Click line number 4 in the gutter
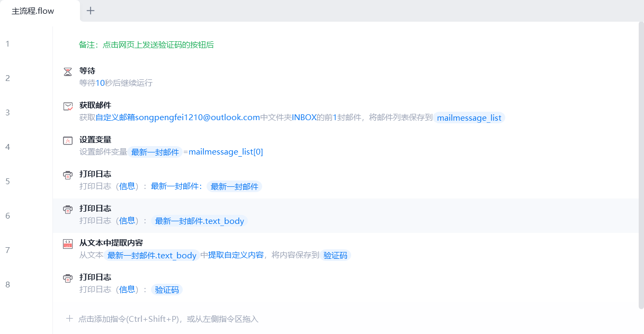 tap(7, 147)
